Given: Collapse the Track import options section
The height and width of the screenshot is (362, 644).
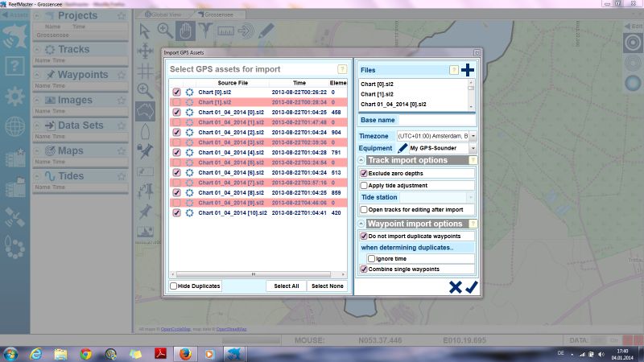Looking at the screenshot, I should click(x=361, y=160).
